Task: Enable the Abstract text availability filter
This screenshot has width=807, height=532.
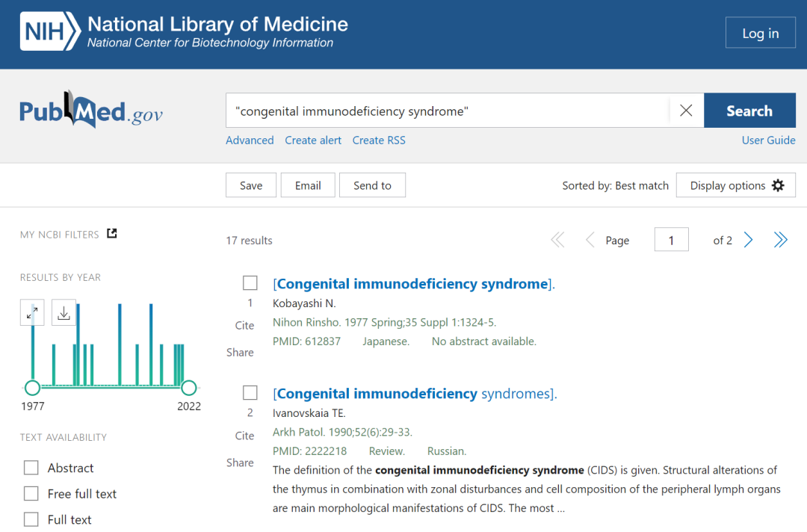Action: (31, 468)
